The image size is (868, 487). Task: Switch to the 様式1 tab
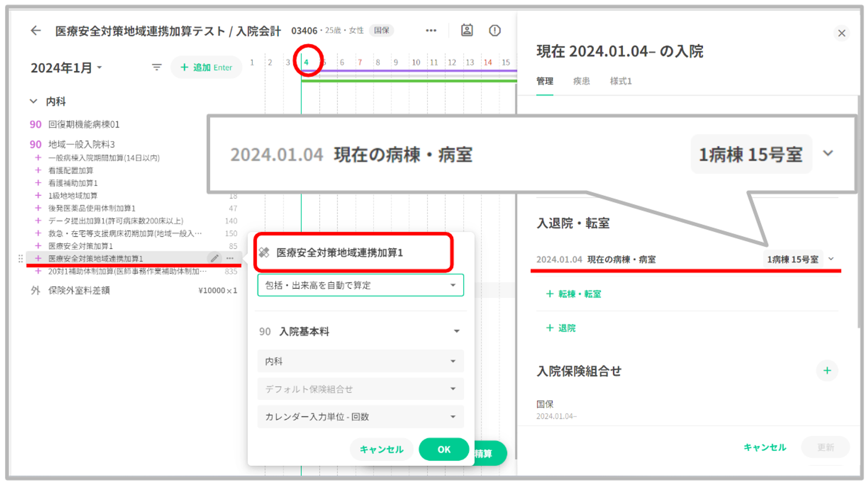click(621, 81)
